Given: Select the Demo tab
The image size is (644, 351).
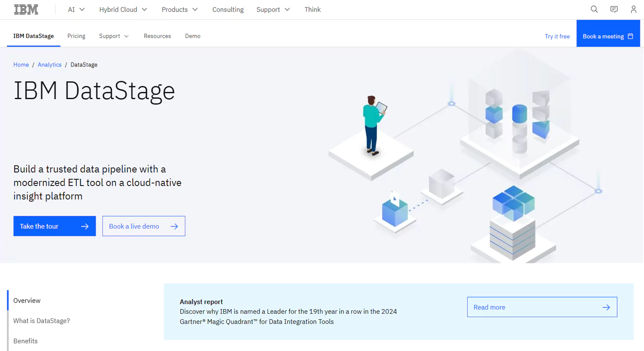Looking at the screenshot, I should click(x=192, y=36).
